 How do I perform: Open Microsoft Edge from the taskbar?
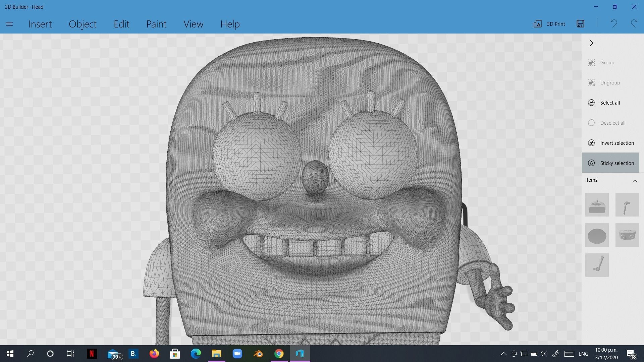196,354
